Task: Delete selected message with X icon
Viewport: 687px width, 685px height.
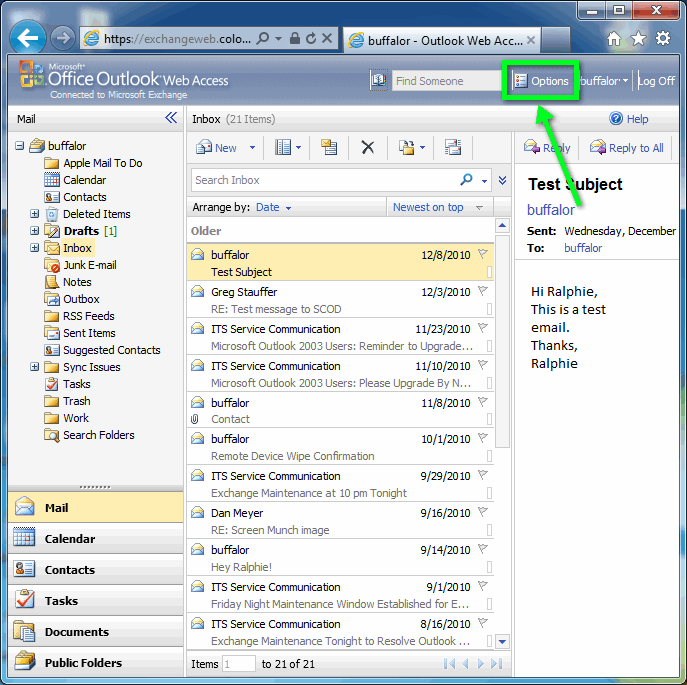Action: click(x=368, y=147)
